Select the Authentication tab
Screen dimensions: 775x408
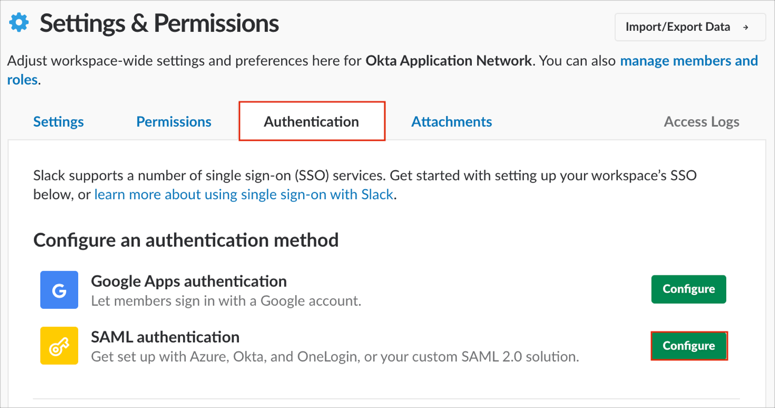coord(311,122)
